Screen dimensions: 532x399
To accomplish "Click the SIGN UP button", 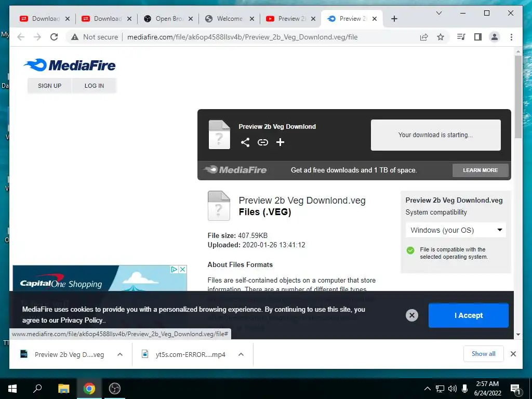I will (x=49, y=86).
